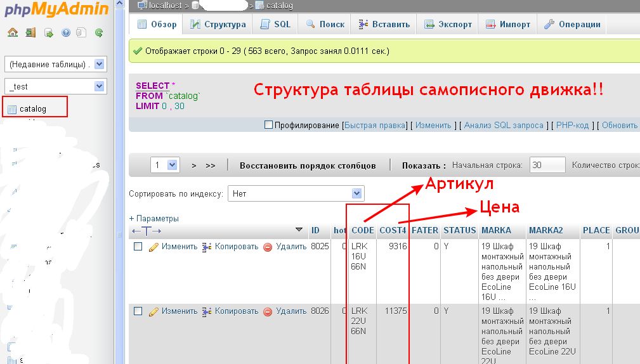Click pencil edit icon for row 8026
The image size is (640, 364).
click(153, 312)
